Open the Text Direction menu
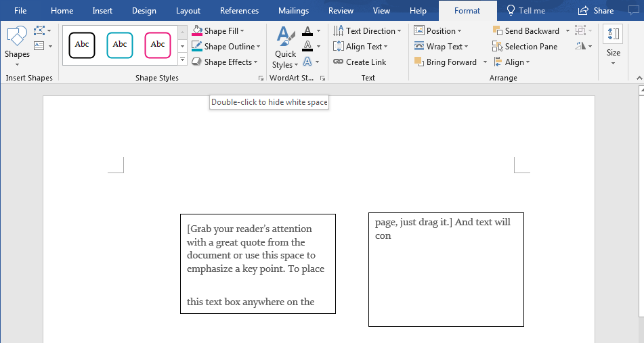Viewport: 644px width, 343px height. pyautogui.click(x=367, y=30)
